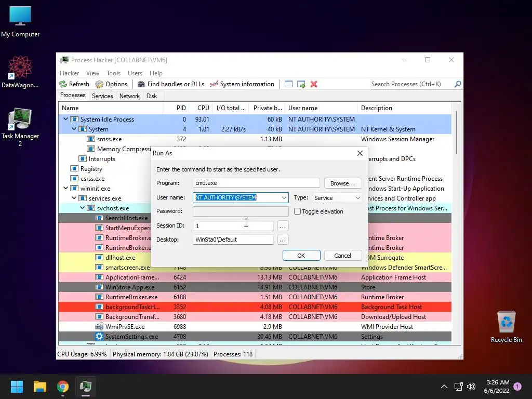Click WmiPrvSE.exe process icon

click(x=99, y=326)
